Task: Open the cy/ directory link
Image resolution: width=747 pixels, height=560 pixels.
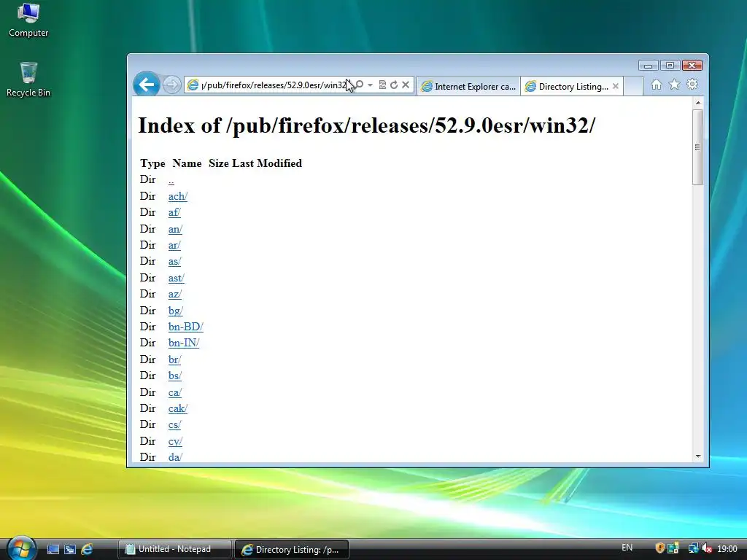Action: (x=175, y=441)
